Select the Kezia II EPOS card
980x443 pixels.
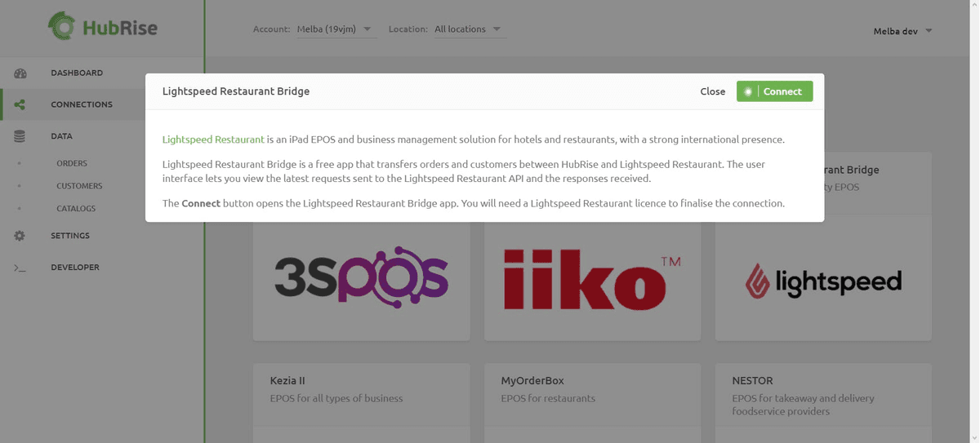click(x=361, y=389)
